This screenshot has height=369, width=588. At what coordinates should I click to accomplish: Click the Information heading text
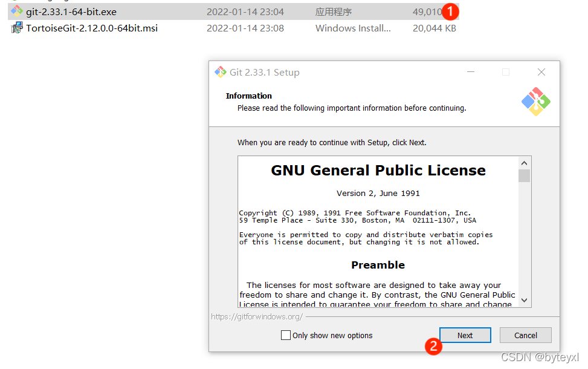pos(248,96)
